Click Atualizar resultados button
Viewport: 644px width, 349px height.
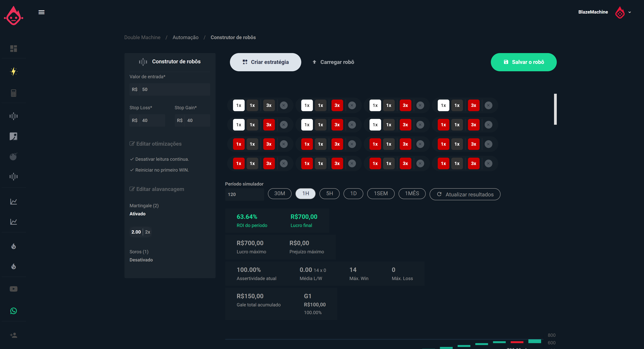(x=465, y=194)
